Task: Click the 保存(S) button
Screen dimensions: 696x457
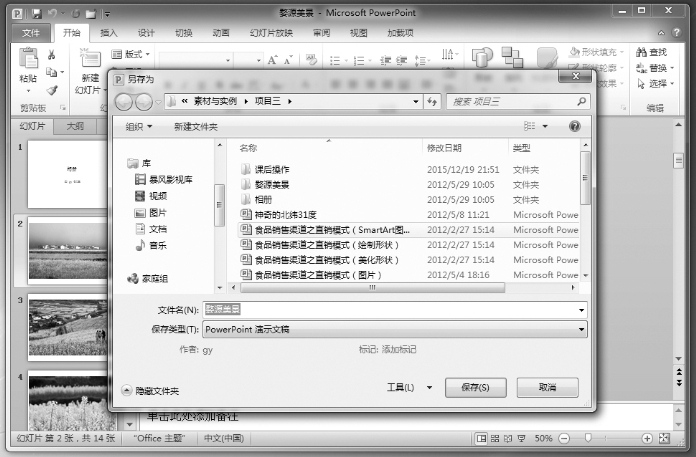Action: [x=475, y=387]
